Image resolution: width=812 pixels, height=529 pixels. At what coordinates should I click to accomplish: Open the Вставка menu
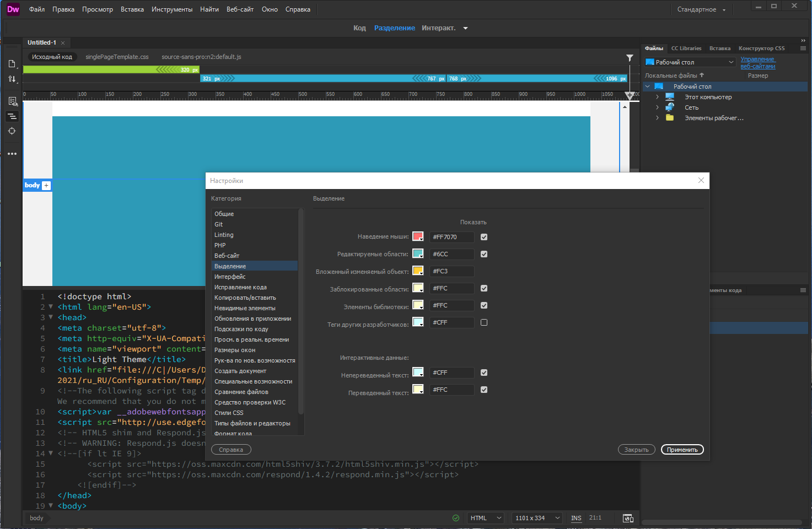pyautogui.click(x=132, y=9)
